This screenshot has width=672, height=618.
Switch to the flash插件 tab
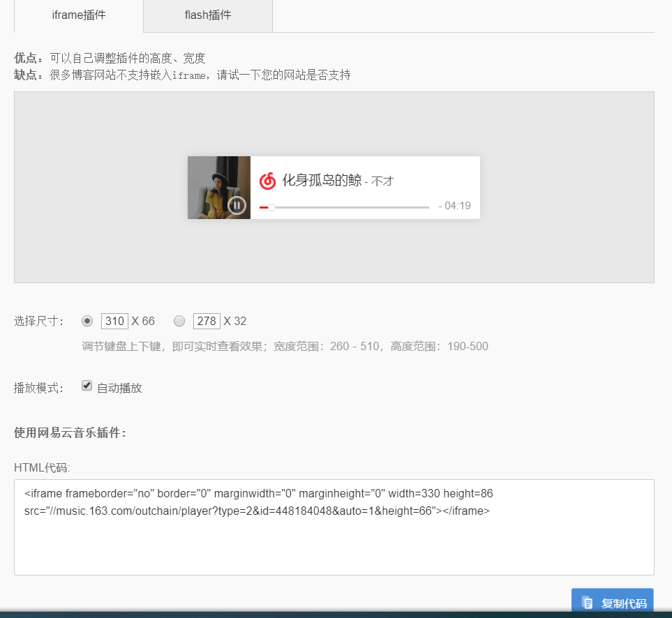click(208, 15)
